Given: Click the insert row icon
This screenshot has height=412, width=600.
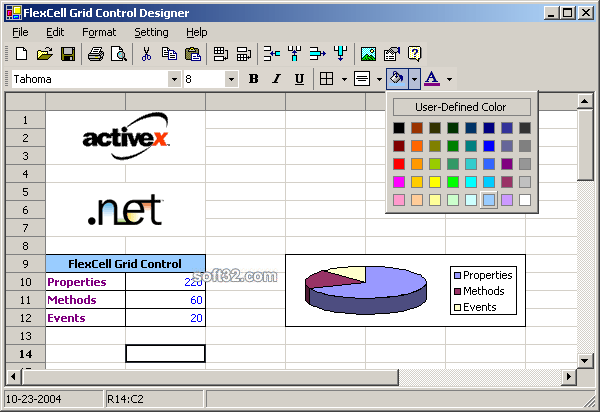Looking at the screenshot, I should pos(272,54).
